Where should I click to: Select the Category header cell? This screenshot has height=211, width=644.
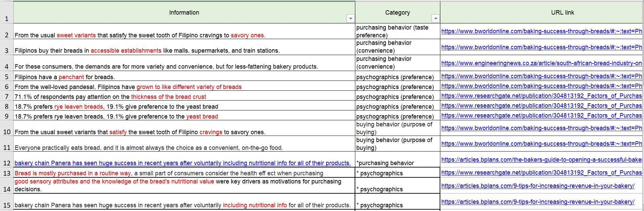coord(397,13)
